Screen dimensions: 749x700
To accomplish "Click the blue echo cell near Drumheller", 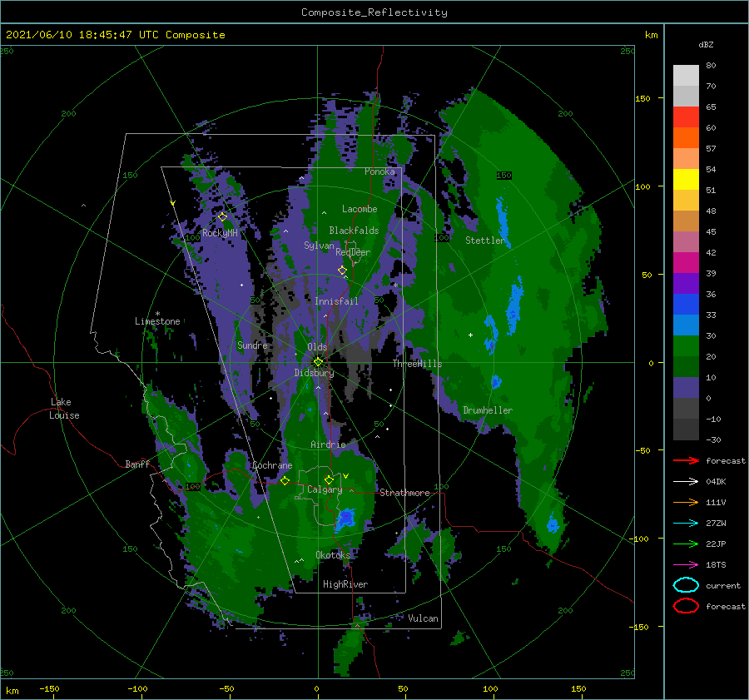I will (x=496, y=381).
